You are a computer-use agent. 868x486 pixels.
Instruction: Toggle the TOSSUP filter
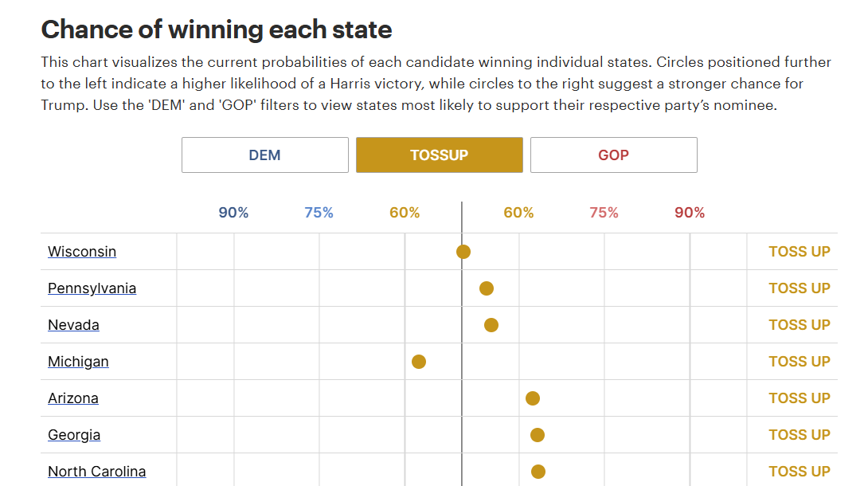click(439, 155)
